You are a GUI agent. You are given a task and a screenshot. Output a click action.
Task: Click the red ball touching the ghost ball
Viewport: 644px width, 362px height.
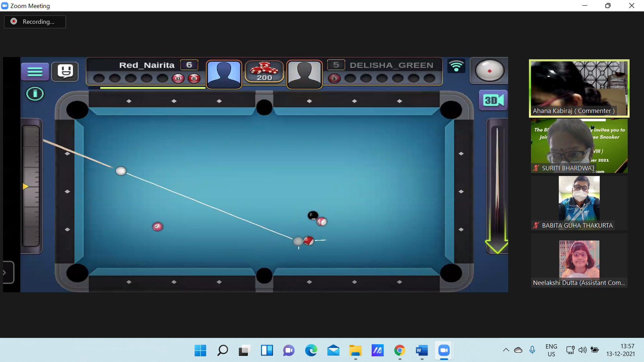click(308, 241)
